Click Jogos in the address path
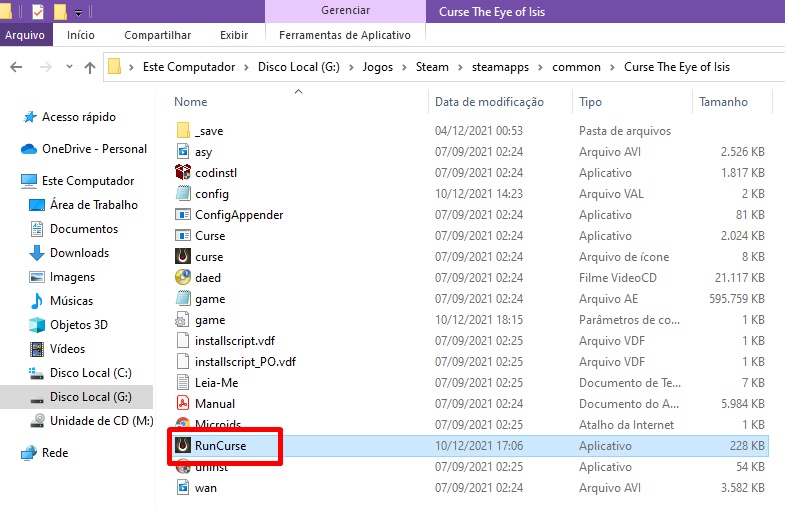This screenshot has width=785, height=511. pos(377,67)
